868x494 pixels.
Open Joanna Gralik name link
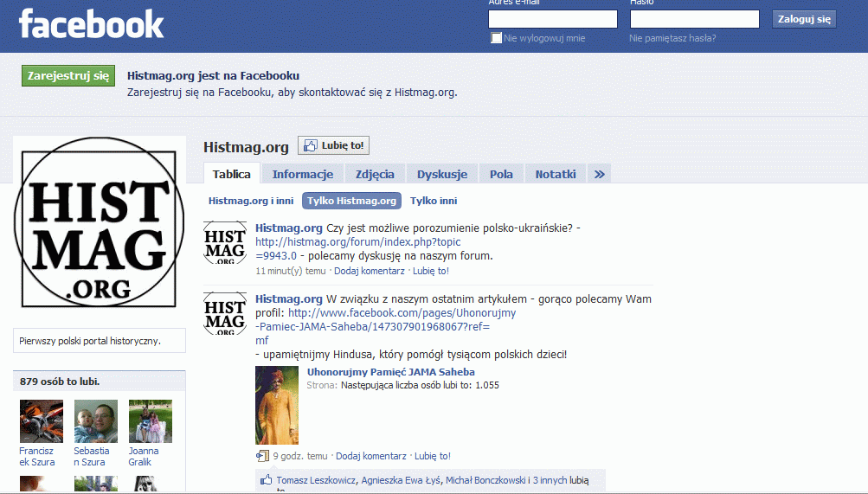(x=144, y=457)
